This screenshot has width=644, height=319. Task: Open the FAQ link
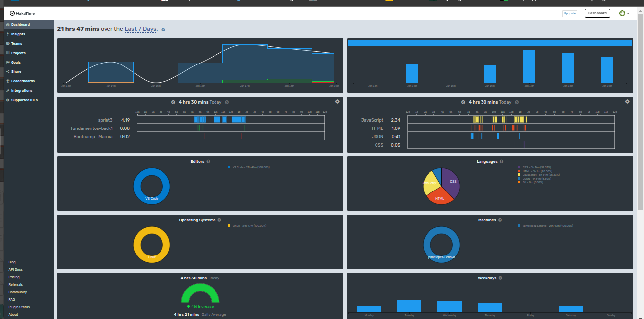[x=12, y=299]
